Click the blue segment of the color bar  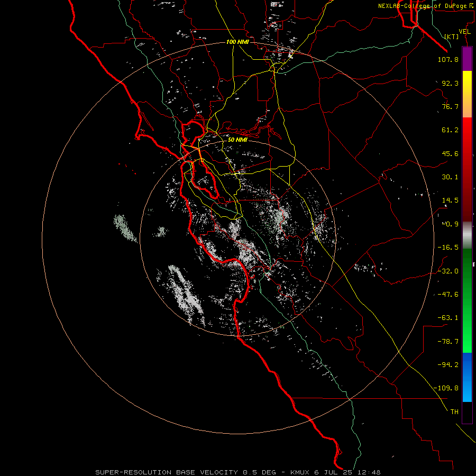click(467, 377)
